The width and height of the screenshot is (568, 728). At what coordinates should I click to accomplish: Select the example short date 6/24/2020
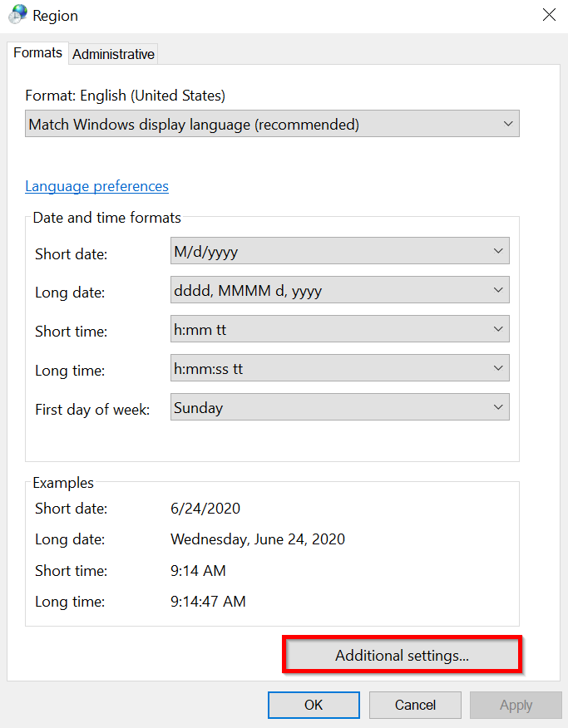coord(205,509)
